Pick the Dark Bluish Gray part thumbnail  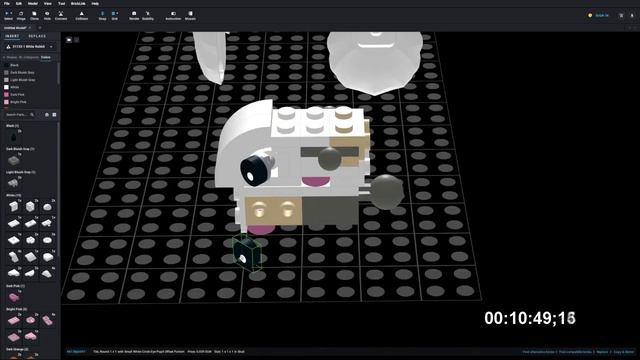(x=13, y=160)
